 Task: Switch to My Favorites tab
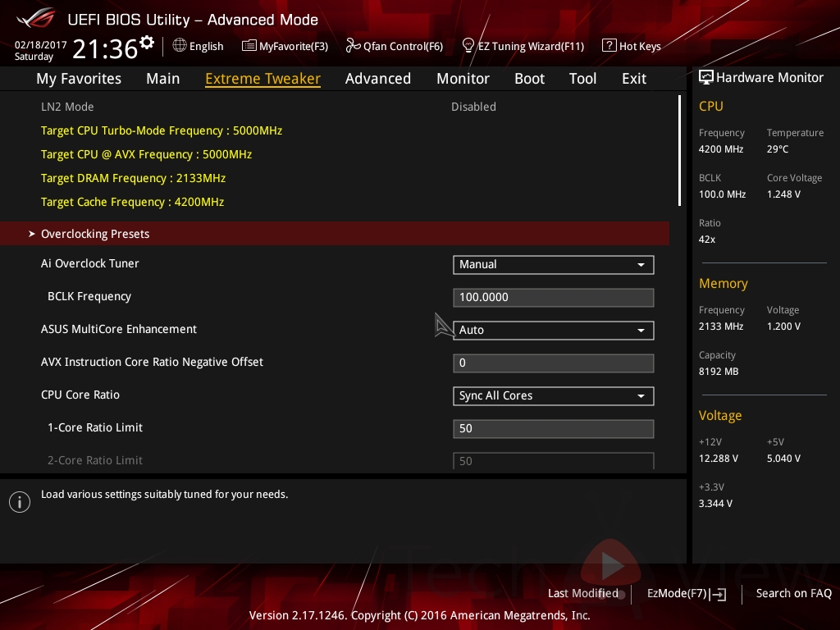coord(79,79)
